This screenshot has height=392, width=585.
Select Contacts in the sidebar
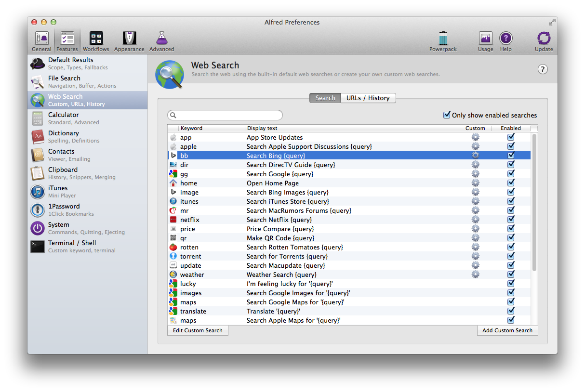87,155
